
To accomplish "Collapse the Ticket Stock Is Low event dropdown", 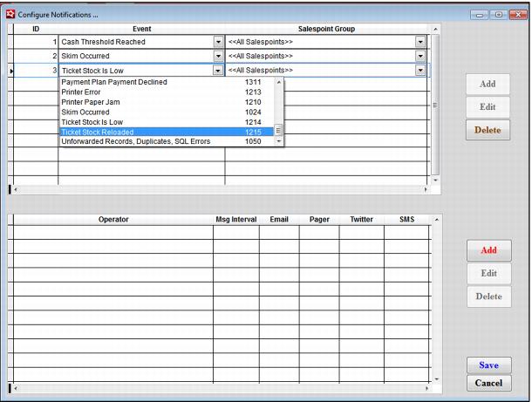I will 217,71.
